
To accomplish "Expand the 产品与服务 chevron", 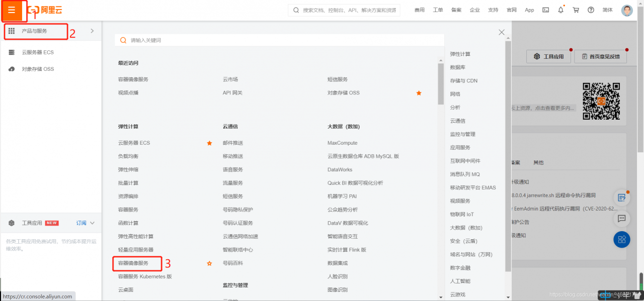I will 92,31.
